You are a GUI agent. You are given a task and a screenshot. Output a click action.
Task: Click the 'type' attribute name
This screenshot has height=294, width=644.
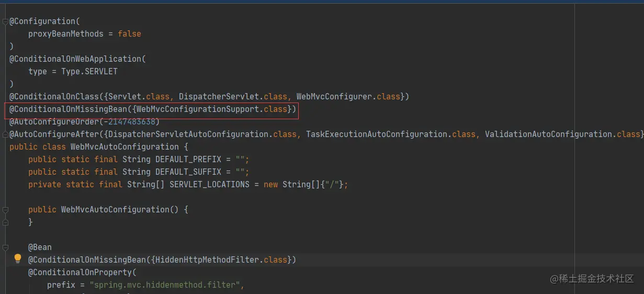38,72
